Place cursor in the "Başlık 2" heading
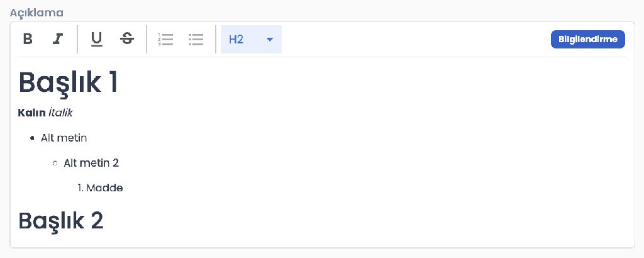Image resolution: width=644 pixels, height=258 pixels. click(60, 221)
